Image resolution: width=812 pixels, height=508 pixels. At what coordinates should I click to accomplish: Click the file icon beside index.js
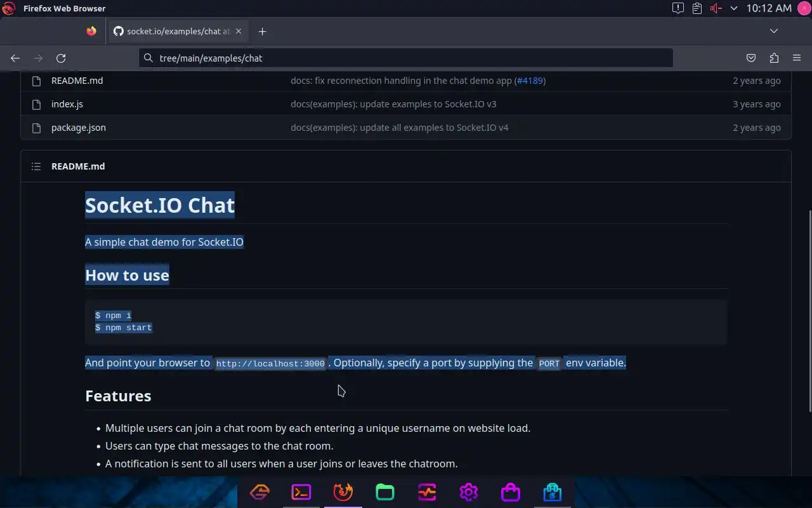point(36,104)
